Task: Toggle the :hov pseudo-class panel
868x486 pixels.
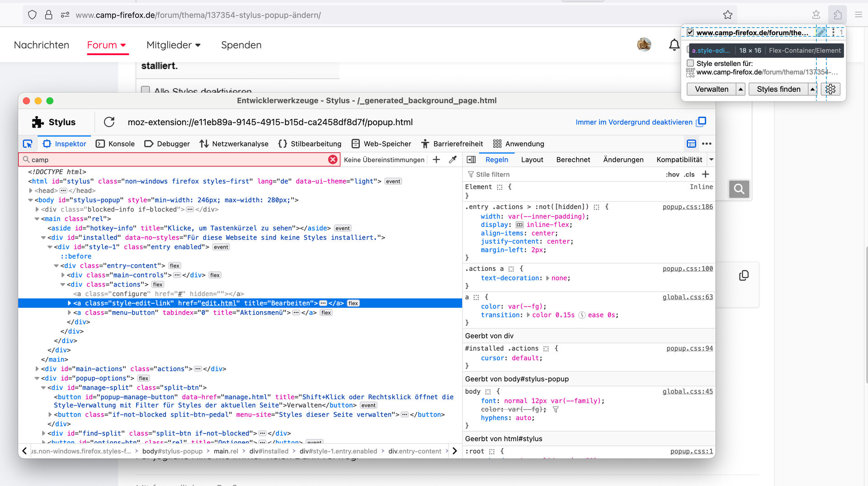Action: tap(672, 175)
